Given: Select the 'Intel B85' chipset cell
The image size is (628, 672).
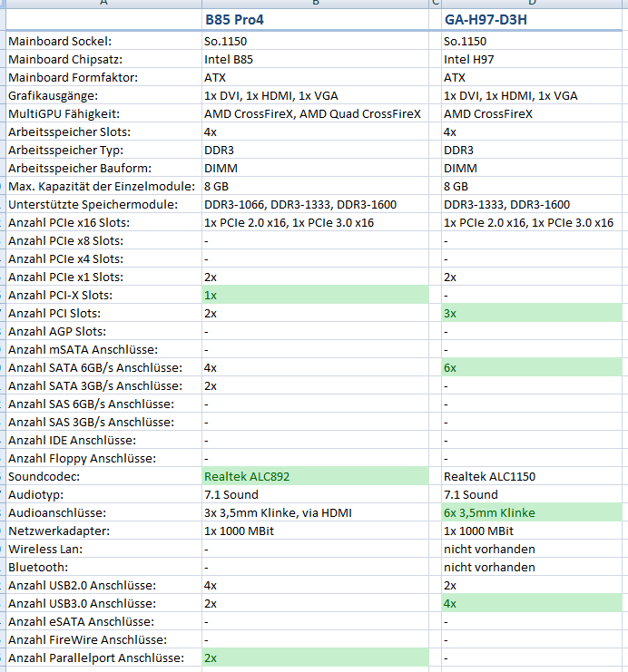Looking at the screenshot, I should tap(315, 59).
